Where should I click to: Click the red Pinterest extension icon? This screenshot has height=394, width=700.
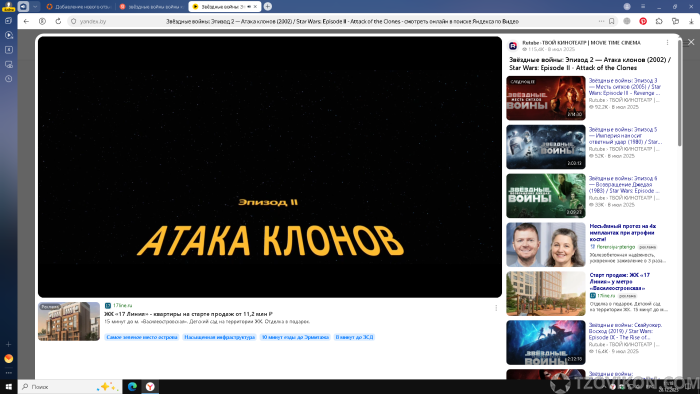click(x=643, y=21)
